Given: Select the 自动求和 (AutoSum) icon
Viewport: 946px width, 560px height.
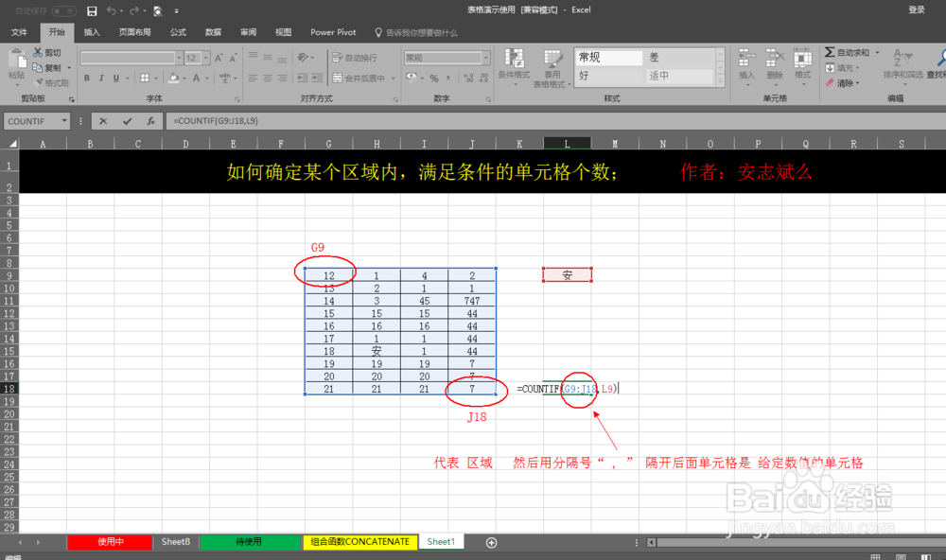Looking at the screenshot, I should [x=830, y=51].
